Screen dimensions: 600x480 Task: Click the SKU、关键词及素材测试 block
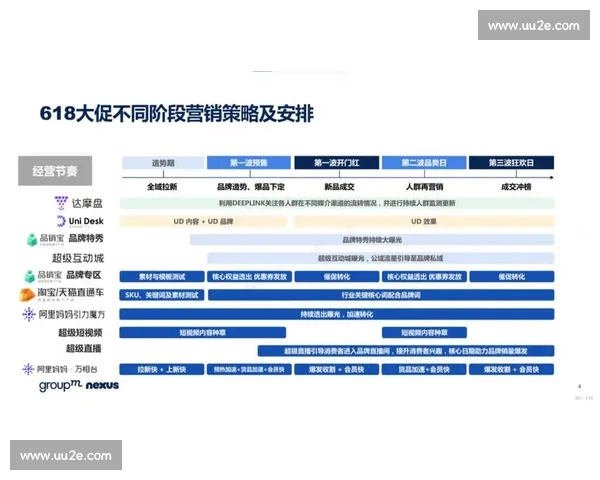pyautogui.click(x=162, y=295)
